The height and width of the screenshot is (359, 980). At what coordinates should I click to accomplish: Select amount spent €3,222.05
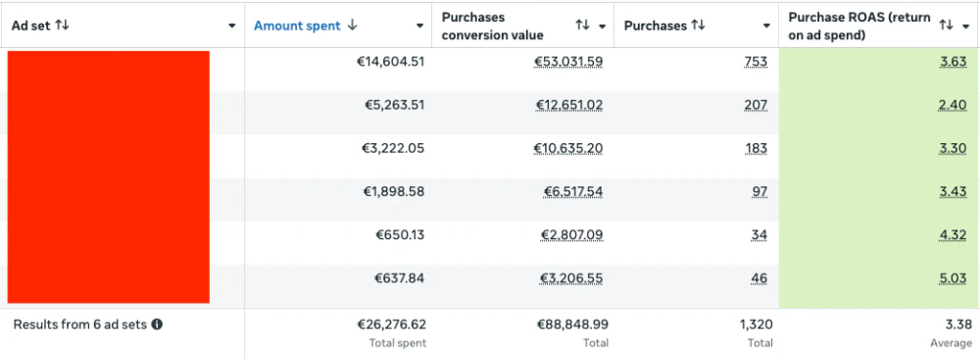coord(394,147)
